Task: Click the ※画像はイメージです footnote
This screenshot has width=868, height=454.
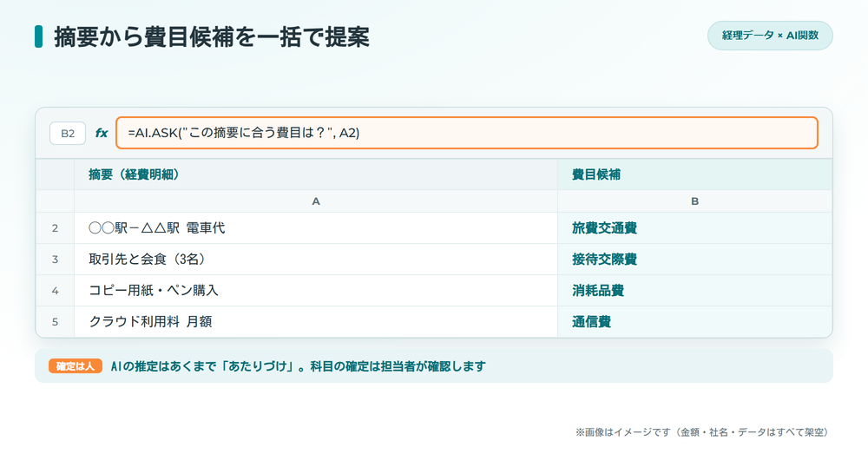Action: [704, 432]
